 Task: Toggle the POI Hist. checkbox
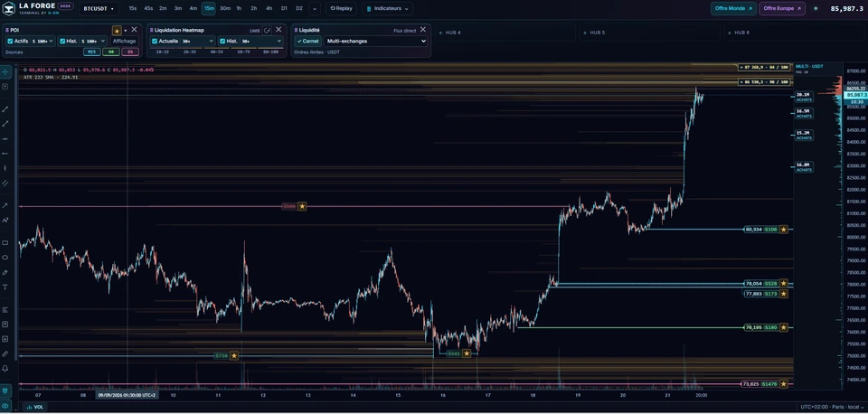click(x=62, y=41)
